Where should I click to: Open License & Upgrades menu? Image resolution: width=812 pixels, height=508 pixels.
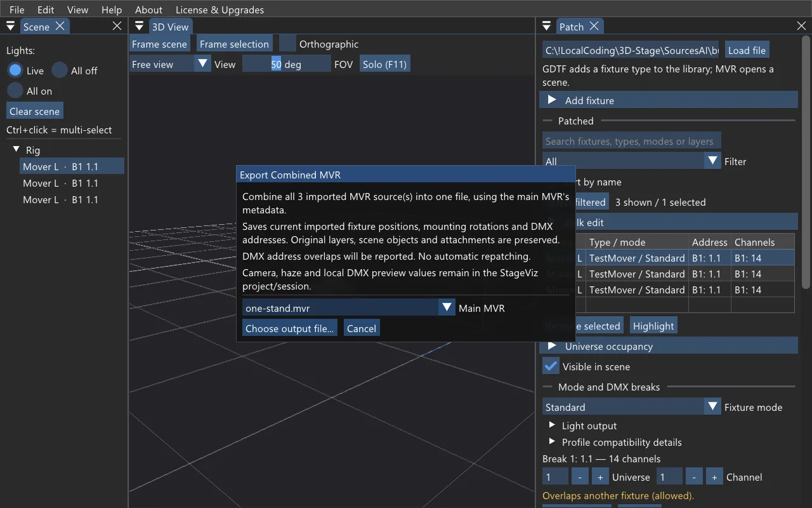pyautogui.click(x=219, y=10)
